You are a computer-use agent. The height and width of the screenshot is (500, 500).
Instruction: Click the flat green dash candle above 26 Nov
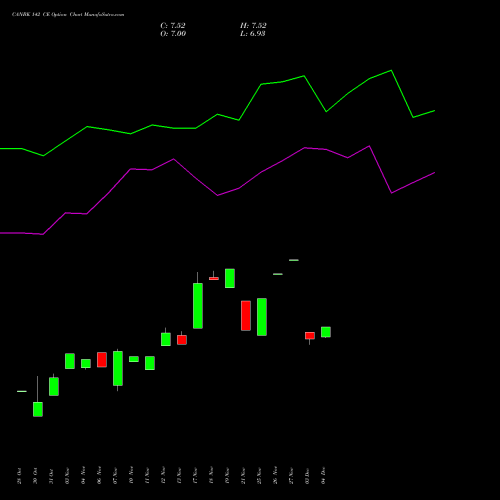[278, 274]
